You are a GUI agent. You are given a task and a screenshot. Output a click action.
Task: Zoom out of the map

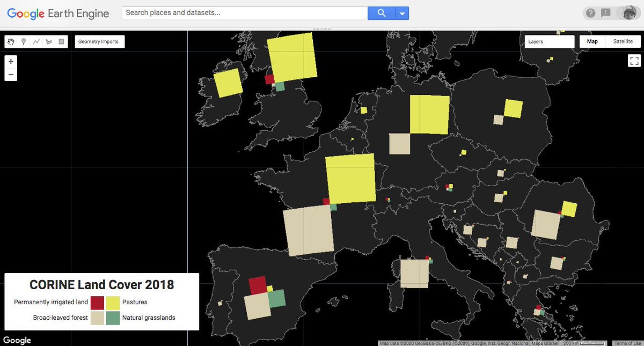pyautogui.click(x=11, y=74)
